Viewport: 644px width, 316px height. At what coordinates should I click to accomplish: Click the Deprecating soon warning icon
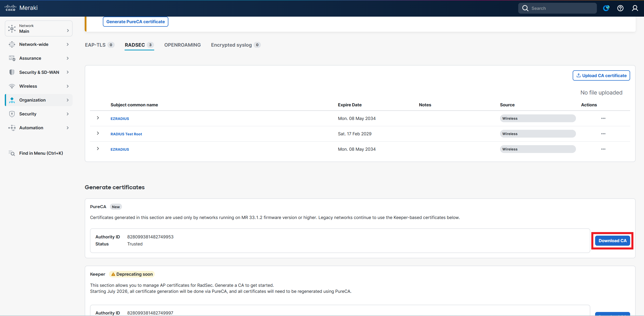click(113, 274)
